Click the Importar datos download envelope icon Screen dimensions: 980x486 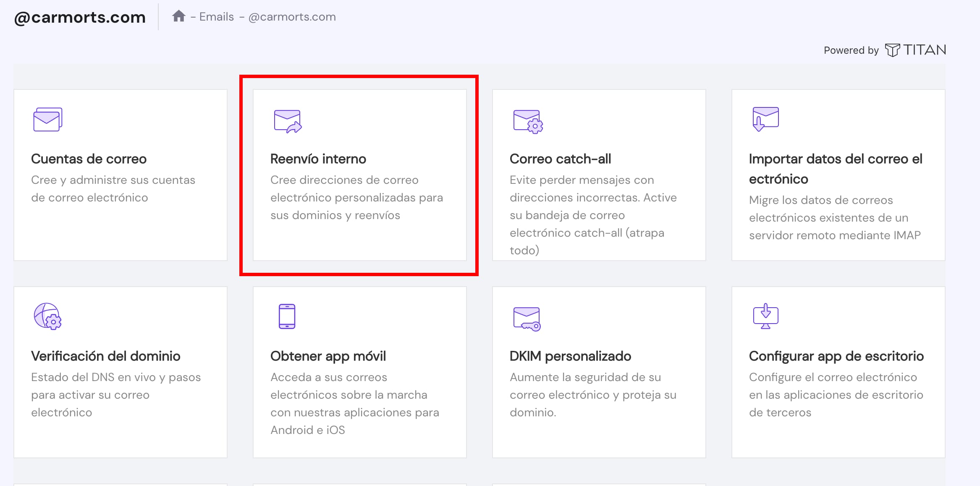(765, 119)
